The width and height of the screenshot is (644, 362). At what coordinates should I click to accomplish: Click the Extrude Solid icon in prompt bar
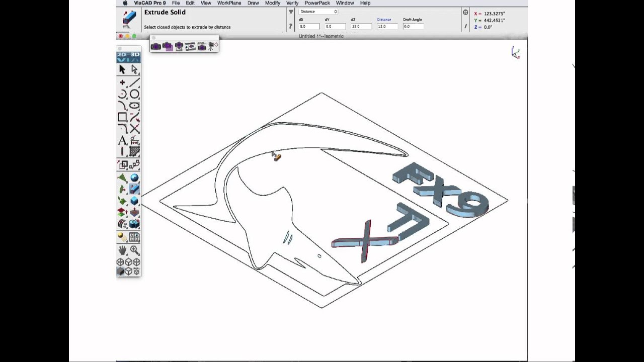point(129,19)
